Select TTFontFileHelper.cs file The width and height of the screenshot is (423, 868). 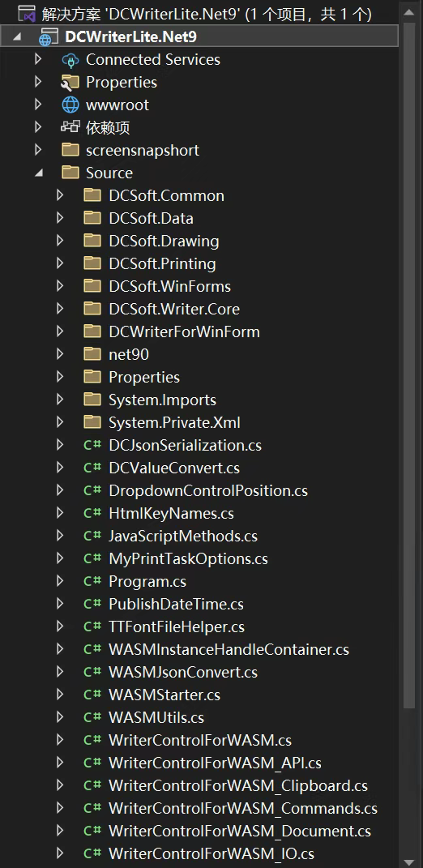[x=177, y=626]
